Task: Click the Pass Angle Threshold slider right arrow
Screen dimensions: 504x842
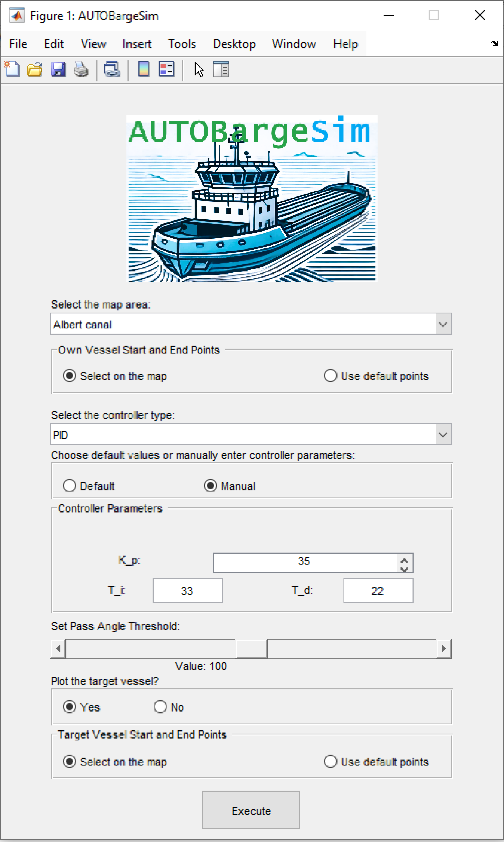Action: point(443,649)
